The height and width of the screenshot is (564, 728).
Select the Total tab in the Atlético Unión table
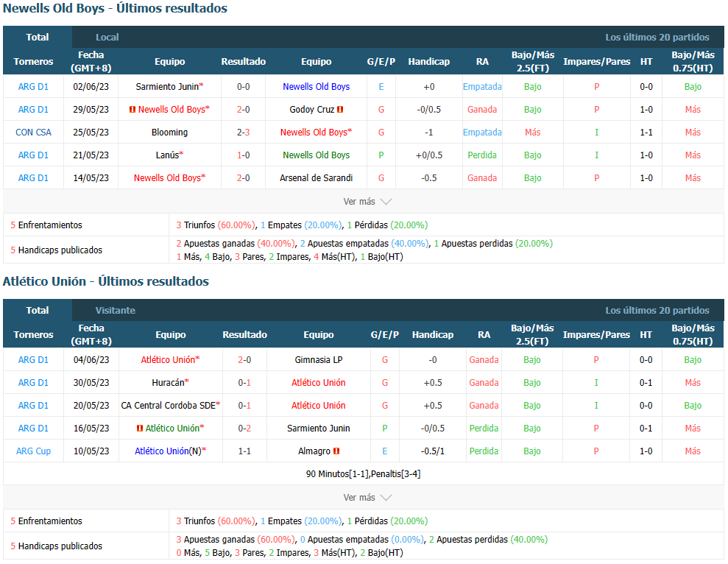[37, 310]
